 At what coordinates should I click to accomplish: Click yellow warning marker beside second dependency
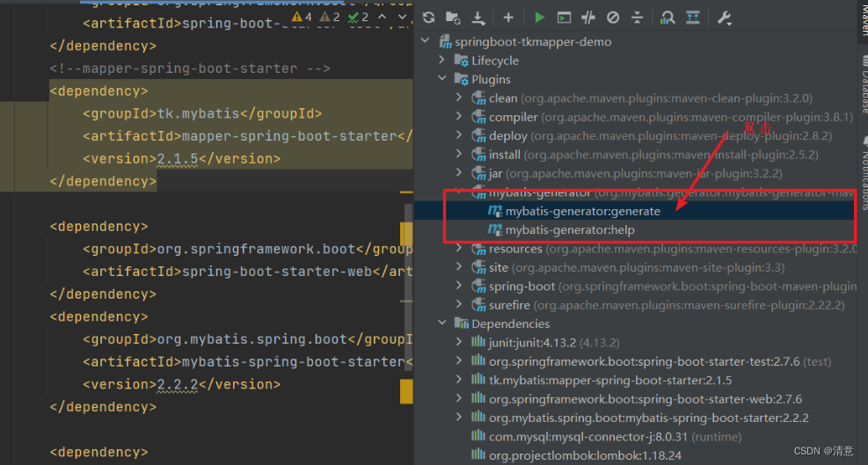[x=406, y=234]
